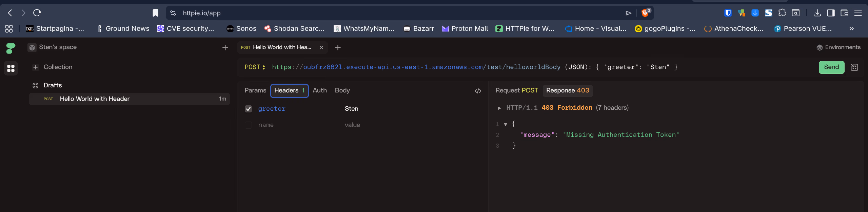Open the CVE security bookmark
The image size is (868, 212).
coord(185,29)
